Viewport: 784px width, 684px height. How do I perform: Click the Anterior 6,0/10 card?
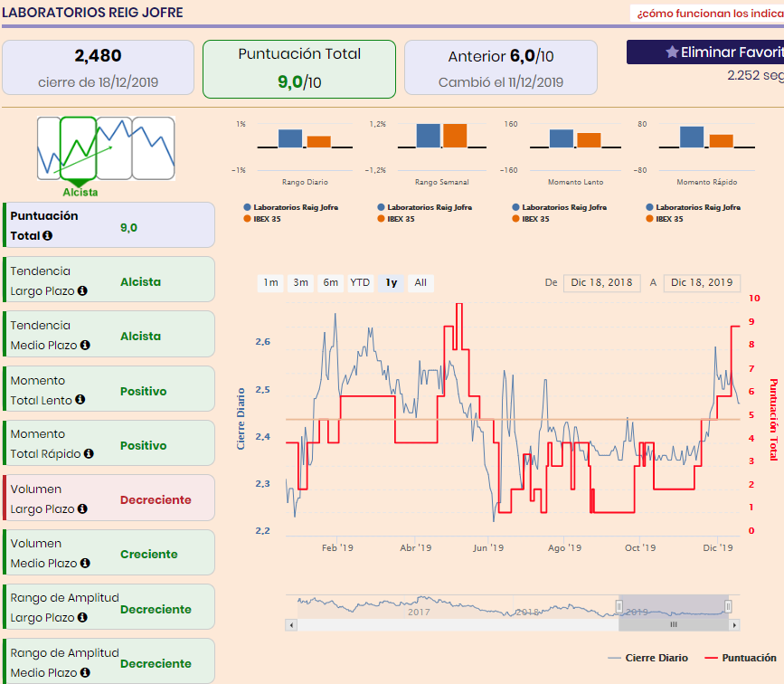pyautogui.click(x=500, y=68)
